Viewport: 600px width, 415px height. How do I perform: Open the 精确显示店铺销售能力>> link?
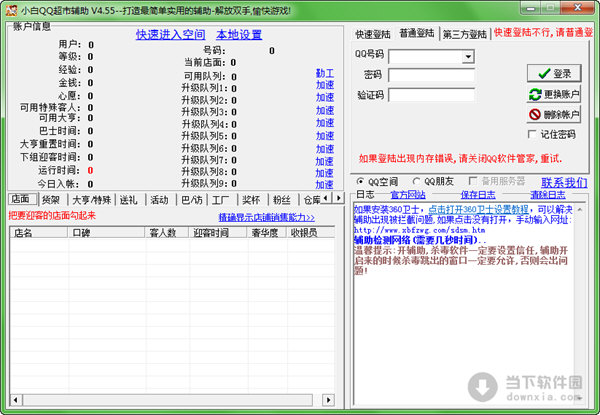(267, 217)
